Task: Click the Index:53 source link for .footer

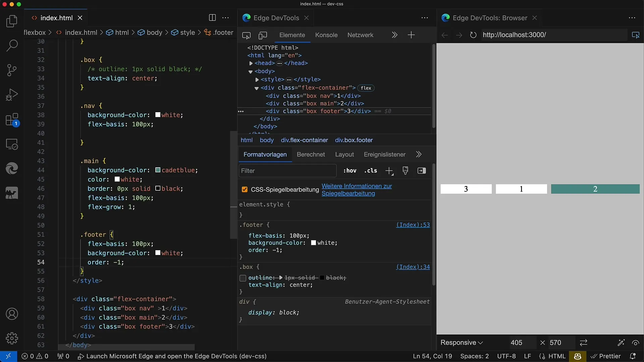Action: coord(412,225)
